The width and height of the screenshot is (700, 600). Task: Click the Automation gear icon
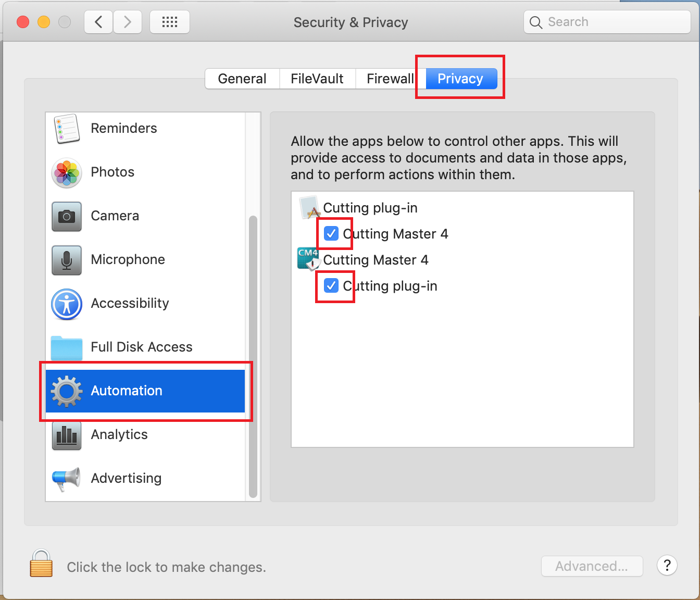coord(67,391)
